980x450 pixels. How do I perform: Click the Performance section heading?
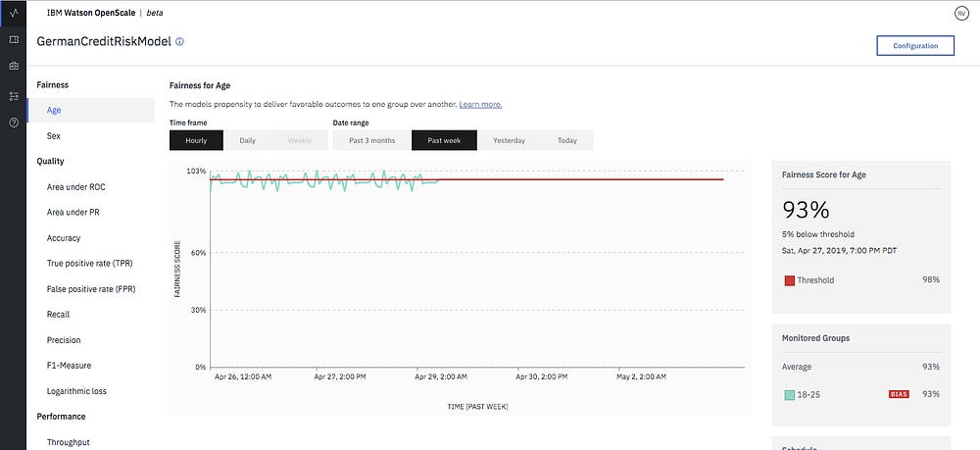pos(61,417)
